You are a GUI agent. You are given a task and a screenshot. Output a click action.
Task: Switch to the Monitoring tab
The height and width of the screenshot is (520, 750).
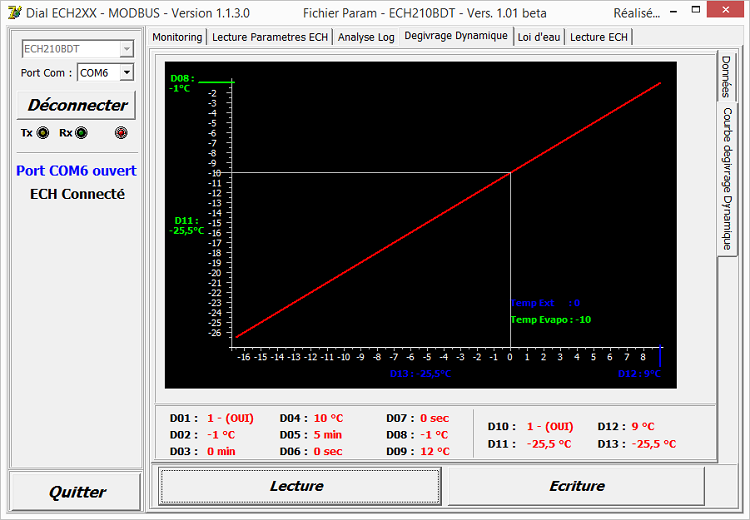[x=177, y=37]
